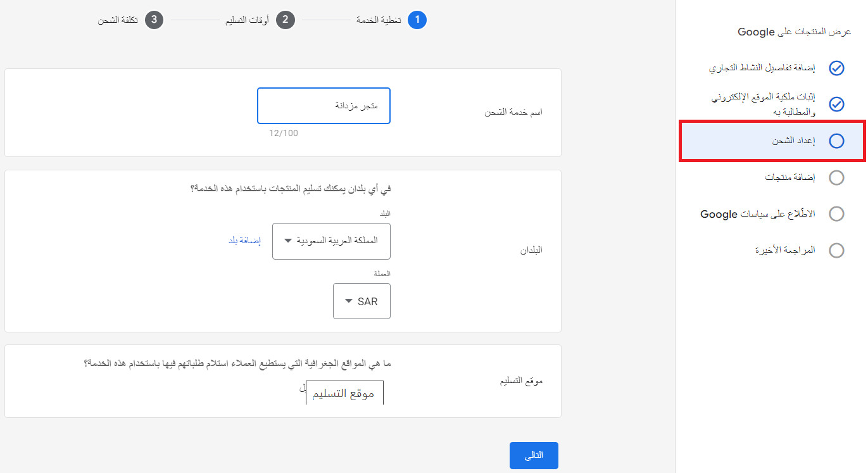Click the إضافة بلد link
868x473 pixels.
tap(244, 241)
